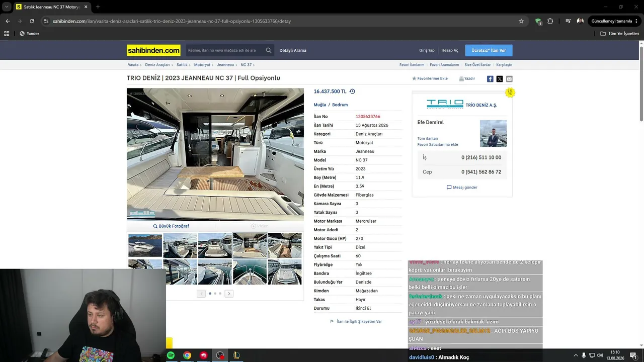Go to the Vasıta breadcrumb
The width and height of the screenshot is (644, 362).
tap(133, 65)
